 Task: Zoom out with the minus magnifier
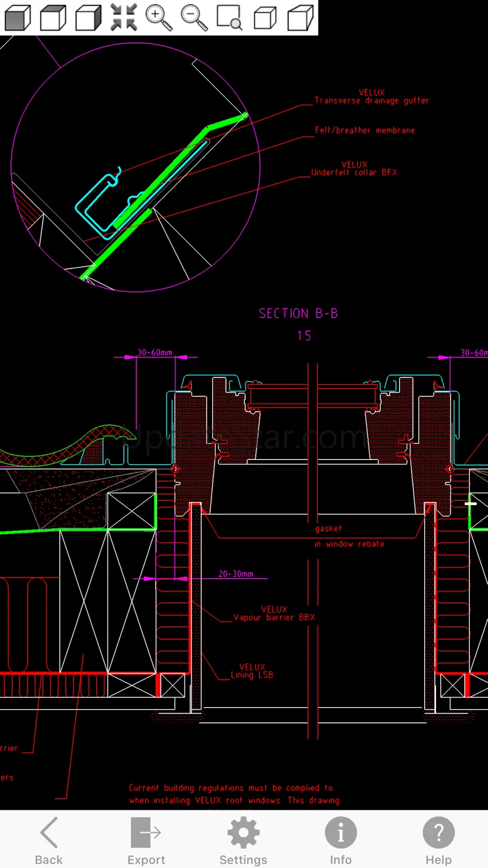click(x=195, y=18)
